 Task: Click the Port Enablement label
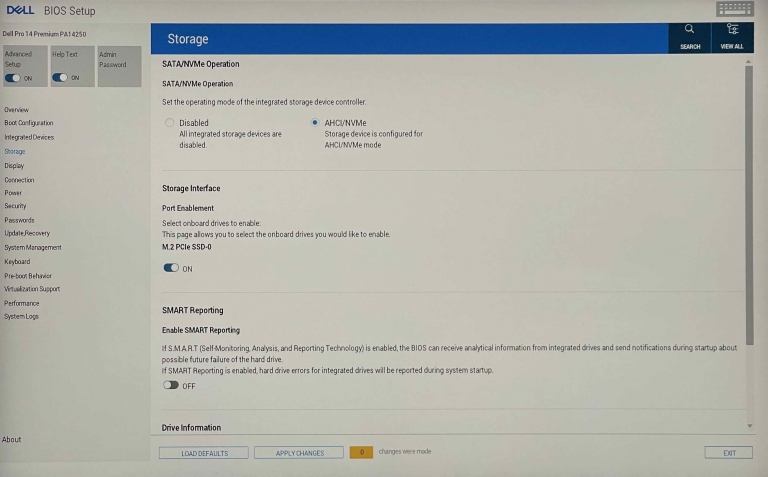(x=188, y=208)
